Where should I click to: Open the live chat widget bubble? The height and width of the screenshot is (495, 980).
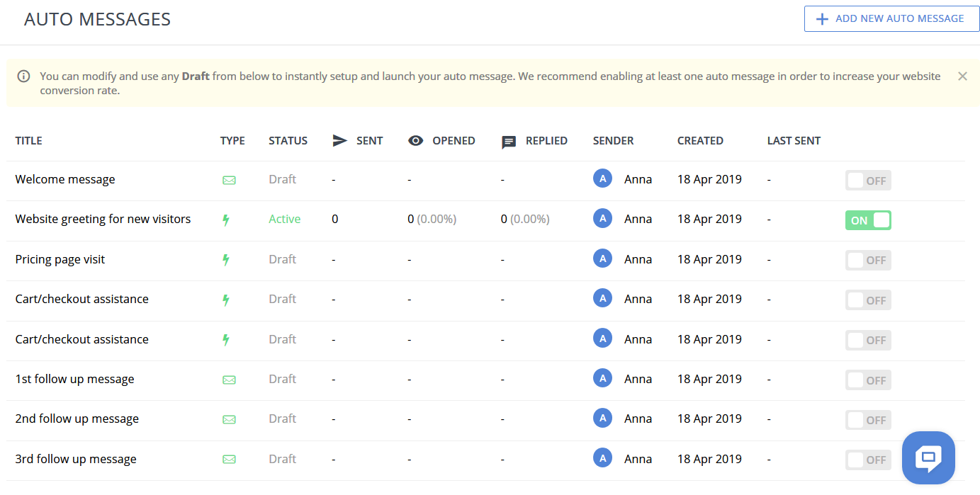(928, 457)
